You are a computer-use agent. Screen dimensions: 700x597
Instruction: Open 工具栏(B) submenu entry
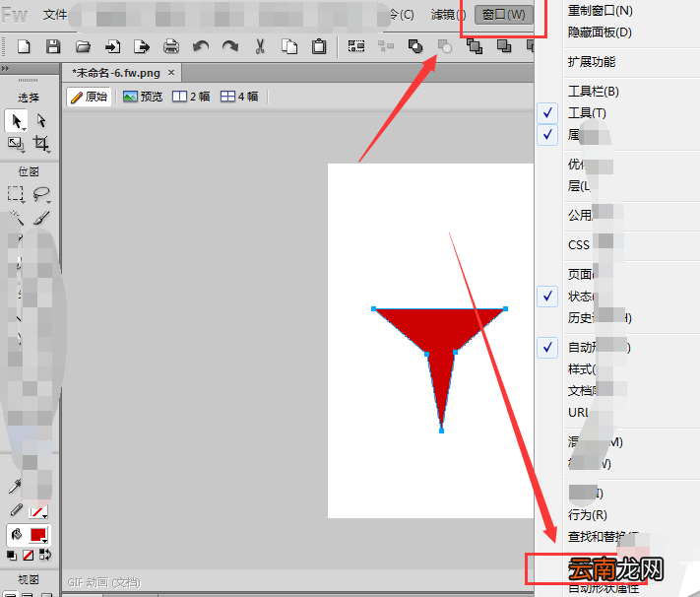coord(594,92)
